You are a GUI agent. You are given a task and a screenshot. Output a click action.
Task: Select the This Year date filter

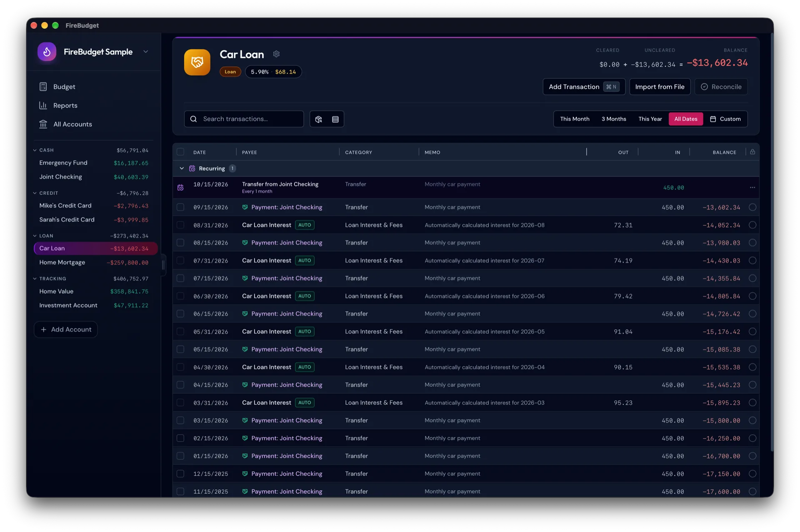coord(650,119)
